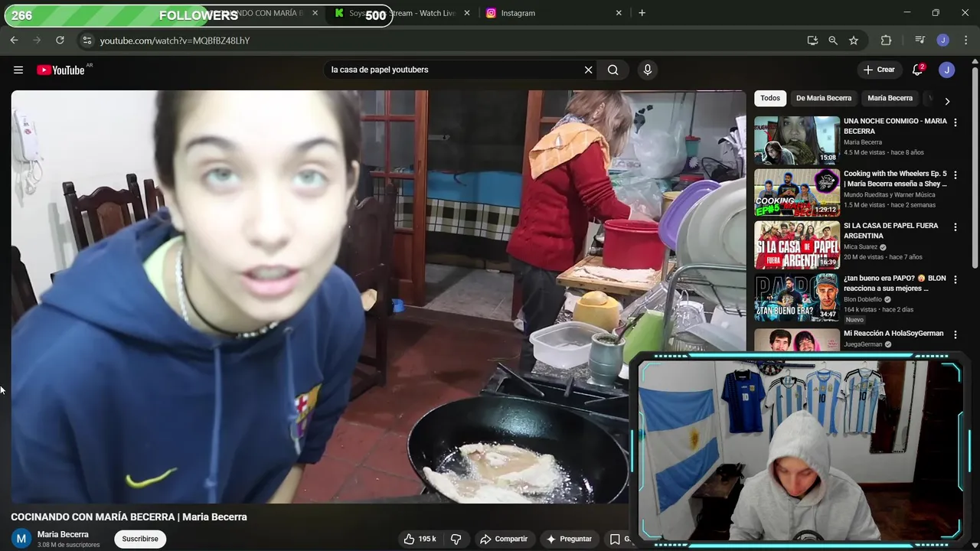
Task: Select the Maria Becerra filter chip
Action: click(x=890, y=98)
